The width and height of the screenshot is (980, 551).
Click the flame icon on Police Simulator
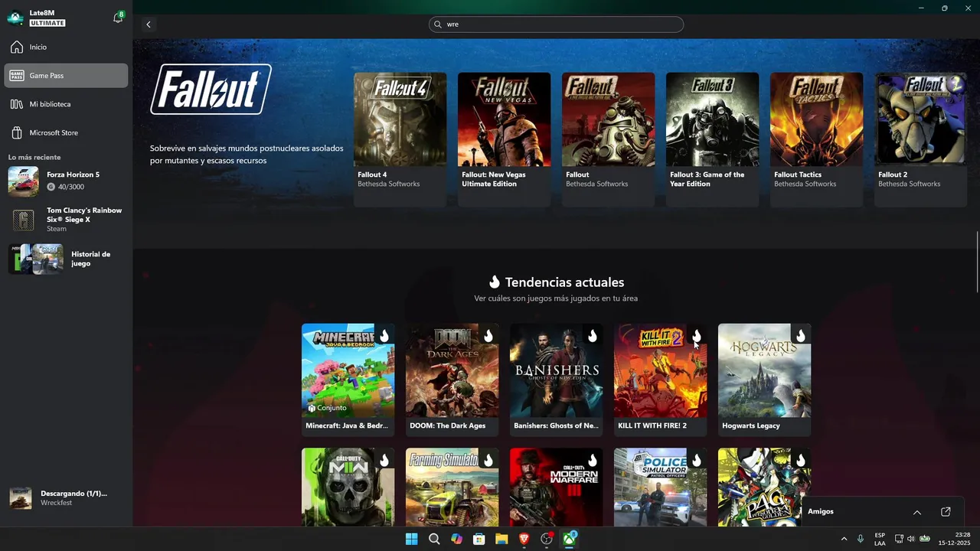697,461
